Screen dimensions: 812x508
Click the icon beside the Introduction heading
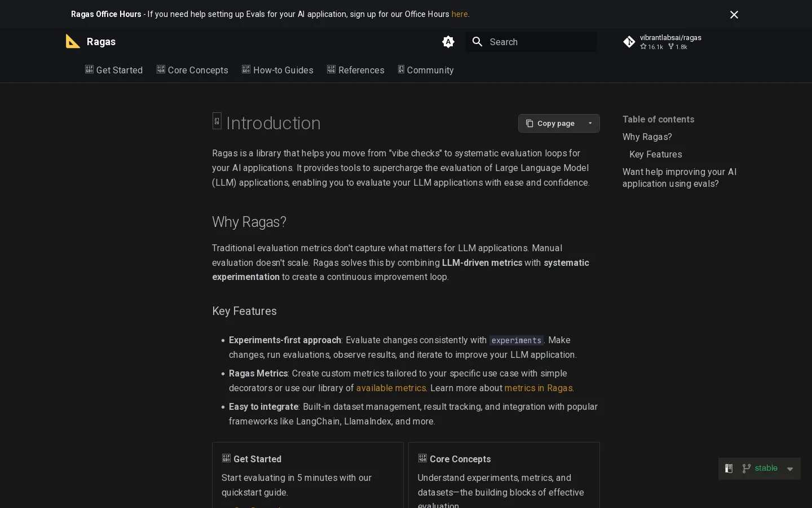point(217,121)
